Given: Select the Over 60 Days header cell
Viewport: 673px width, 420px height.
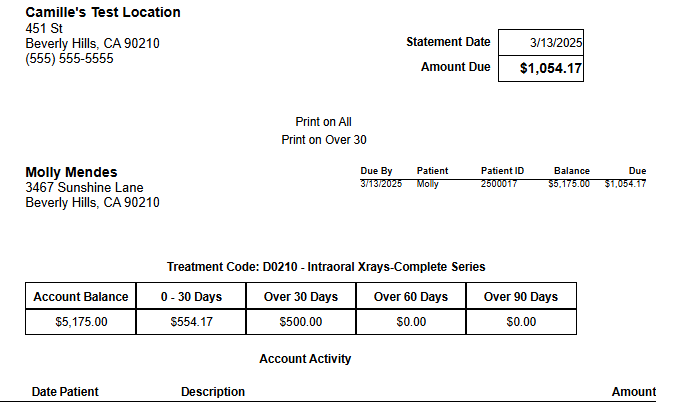Looking at the screenshot, I should pos(411,296).
